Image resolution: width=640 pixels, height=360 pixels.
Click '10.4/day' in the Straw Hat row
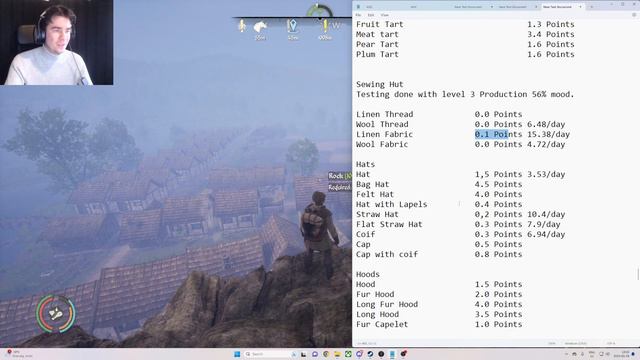point(546,214)
